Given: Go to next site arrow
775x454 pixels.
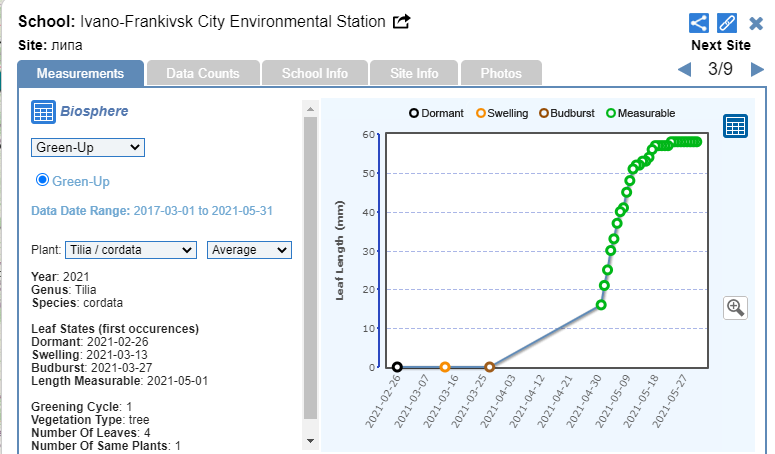Looking at the screenshot, I should (x=757, y=69).
